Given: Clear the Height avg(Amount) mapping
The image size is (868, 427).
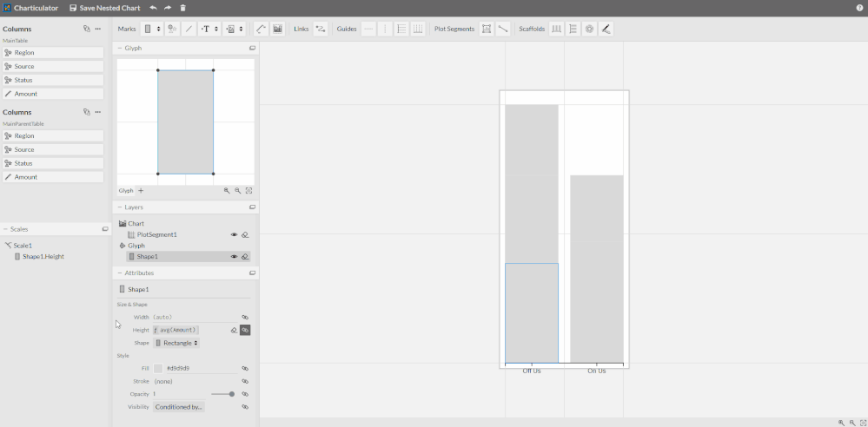Looking at the screenshot, I should 235,330.
